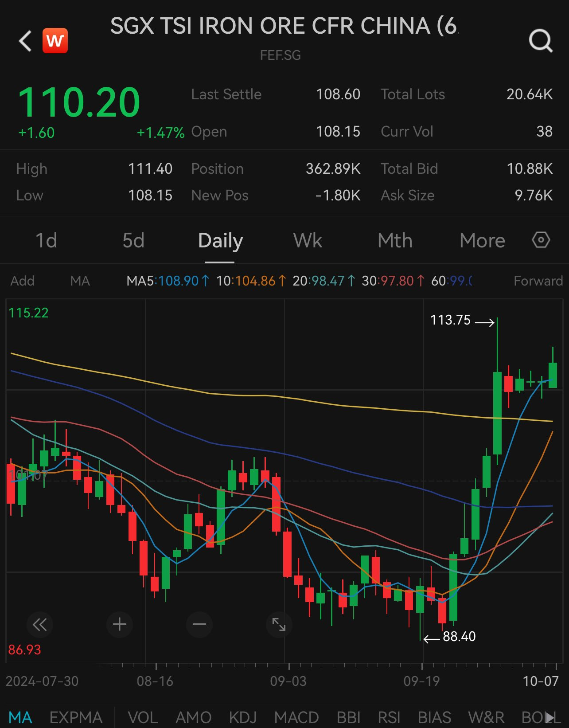Tap MA10 value 104.86

255,281
